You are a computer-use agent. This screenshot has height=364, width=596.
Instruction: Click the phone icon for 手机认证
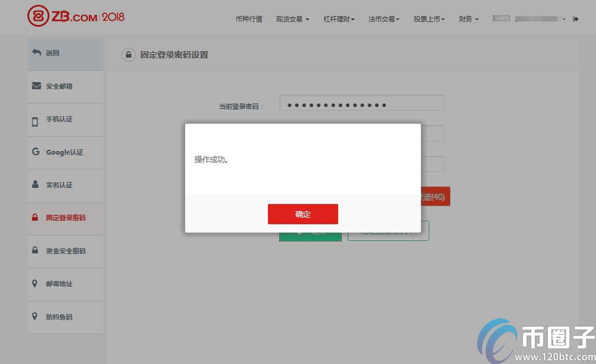tap(35, 121)
